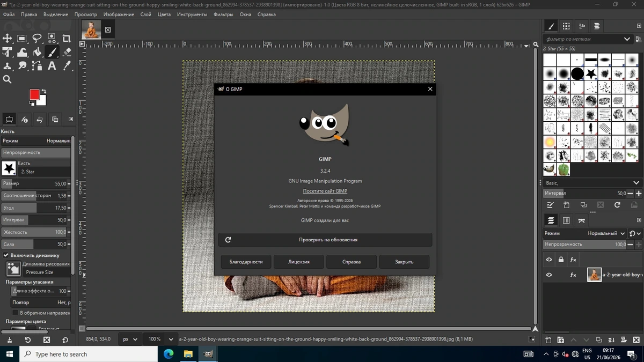Select the Zoom magnifier tool
This screenshot has width=644, height=362.
point(8,79)
